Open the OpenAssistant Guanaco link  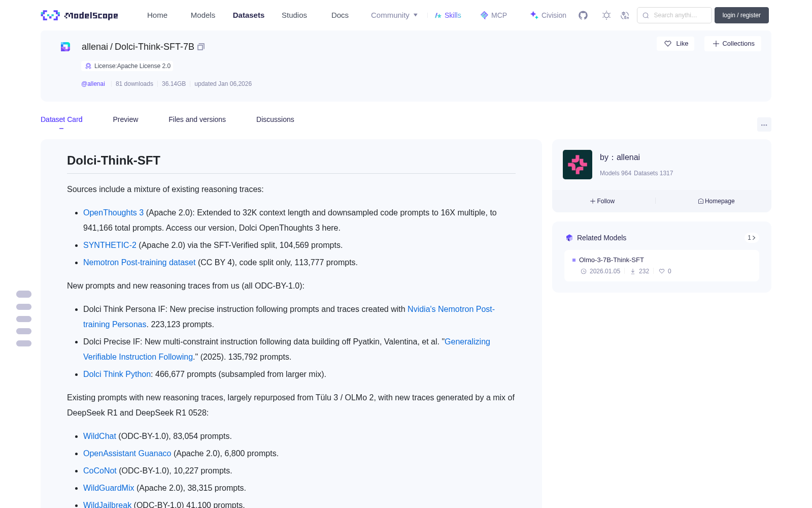tap(127, 453)
